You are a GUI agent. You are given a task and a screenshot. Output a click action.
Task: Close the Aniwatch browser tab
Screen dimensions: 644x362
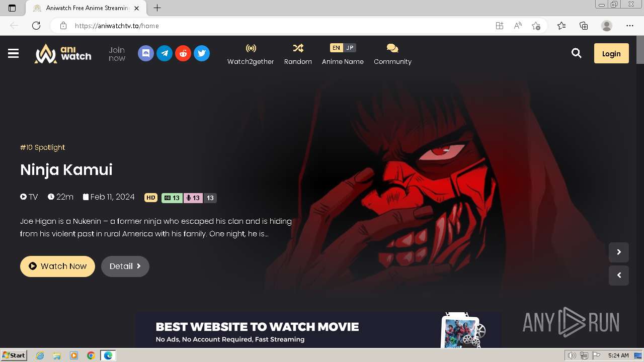tap(137, 8)
